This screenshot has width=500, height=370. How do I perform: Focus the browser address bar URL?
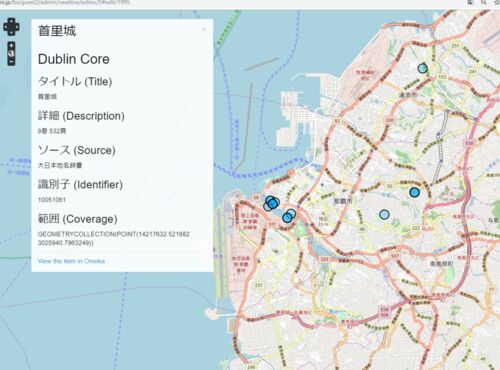(65, 3)
